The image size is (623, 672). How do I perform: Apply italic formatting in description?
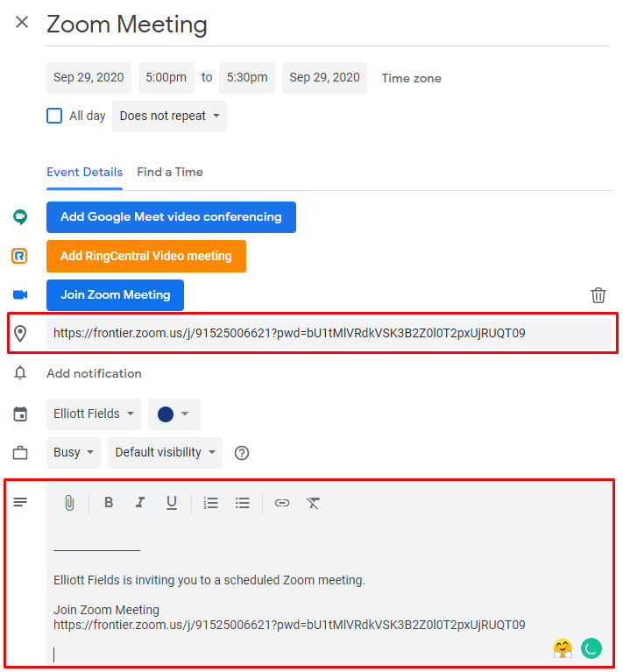pos(140,502)
